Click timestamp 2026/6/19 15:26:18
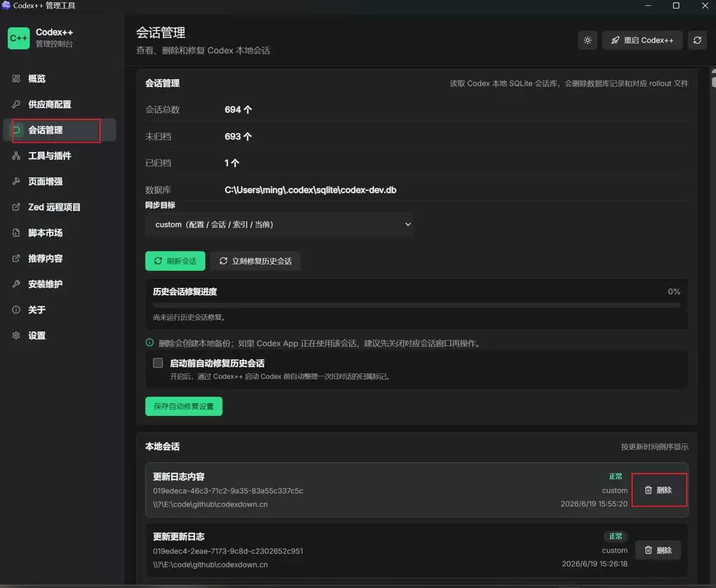The width and height of the screenshot is (716, 588). [594, 564]
